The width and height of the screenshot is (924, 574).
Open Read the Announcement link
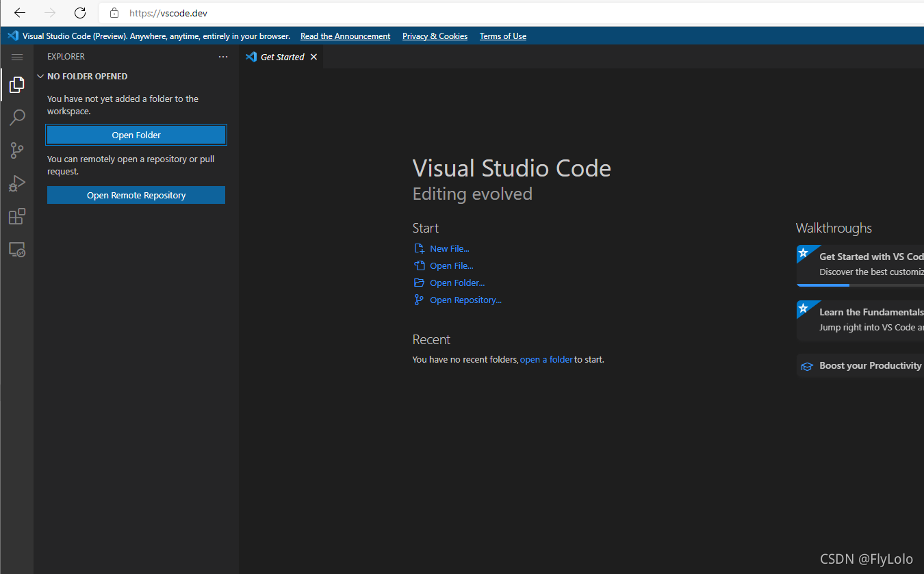(345, 36)
